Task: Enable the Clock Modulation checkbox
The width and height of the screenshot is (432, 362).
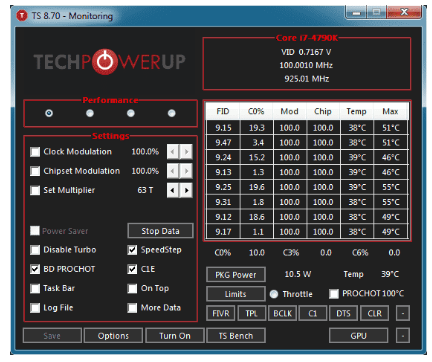Action: point(35,152)
